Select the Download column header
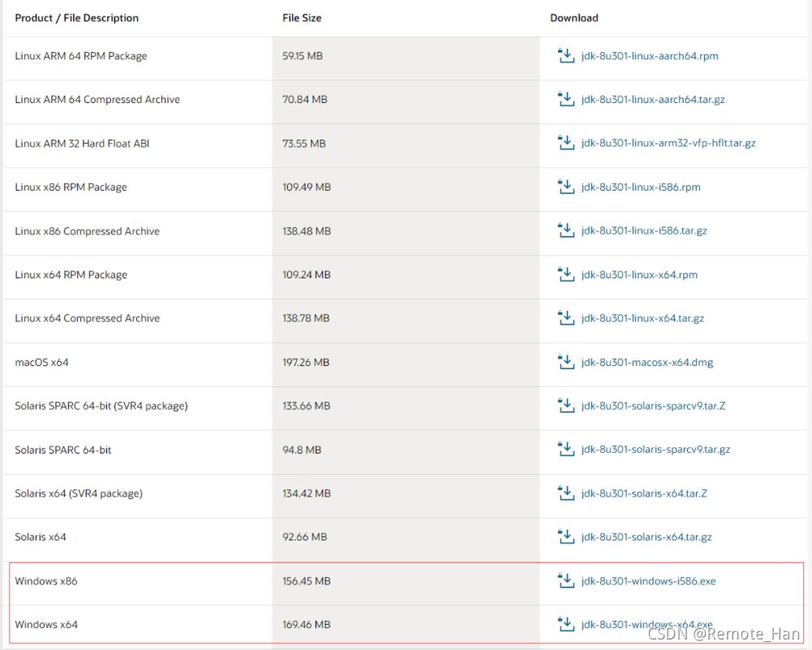This screenshot has width=812, height=650. (x=574, y=18)
